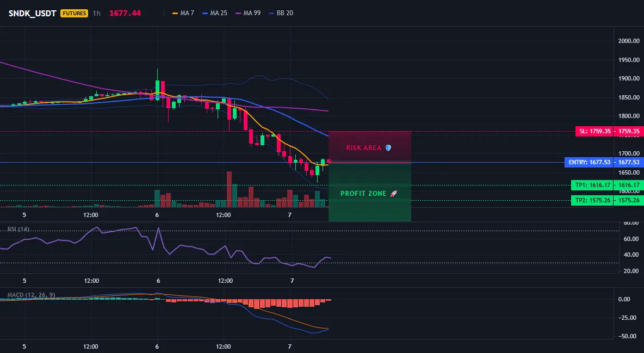The height and width of the screenshot is (353, 644).
Task: Click the shield icon beside RISK AREA
Action: pyautogui.click(x=388, y=147)
